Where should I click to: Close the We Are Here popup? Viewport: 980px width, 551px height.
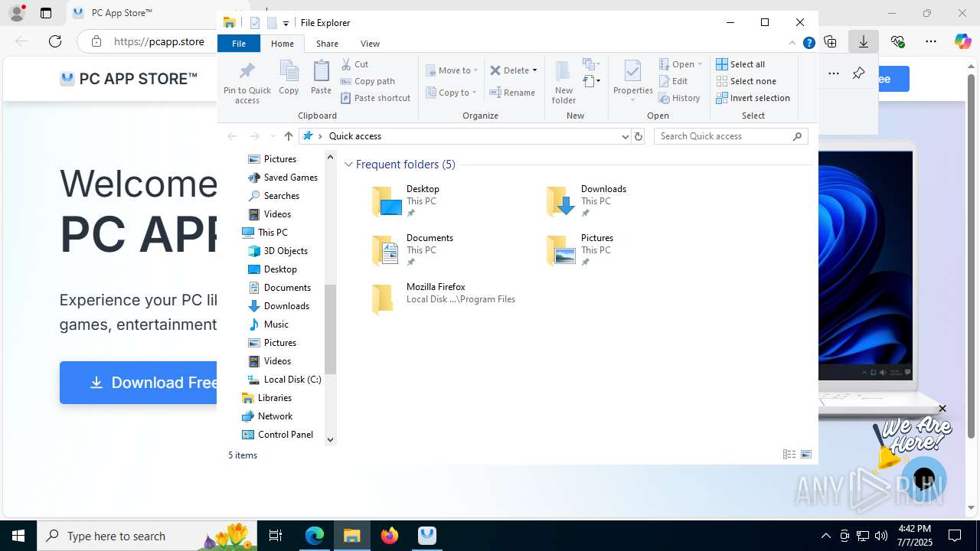[942, 409]
